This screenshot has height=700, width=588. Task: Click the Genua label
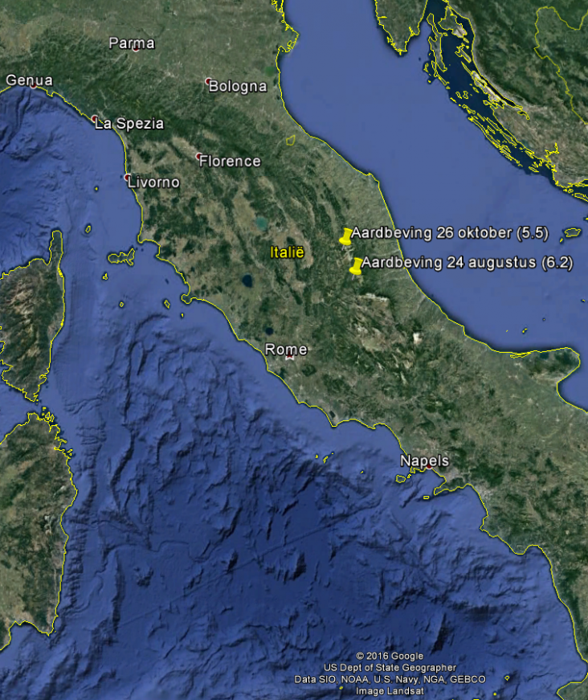coord(29,80)
